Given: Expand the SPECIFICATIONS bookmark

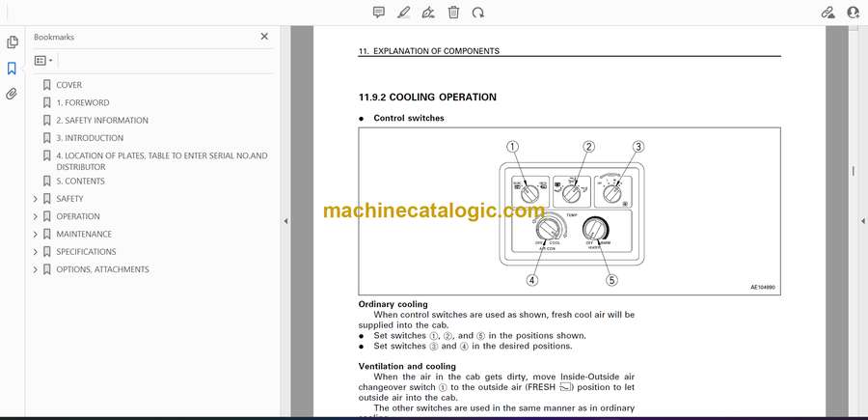Looking at the screenshot, I should tap(36, 252).
